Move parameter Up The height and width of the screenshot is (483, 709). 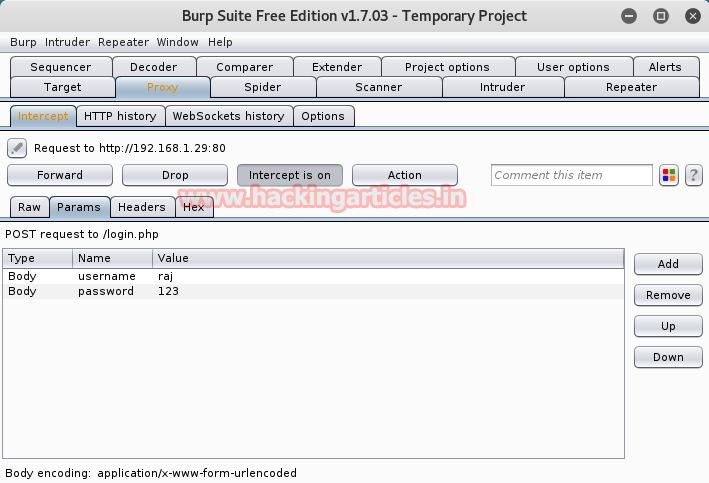click(x=668, y=326)
